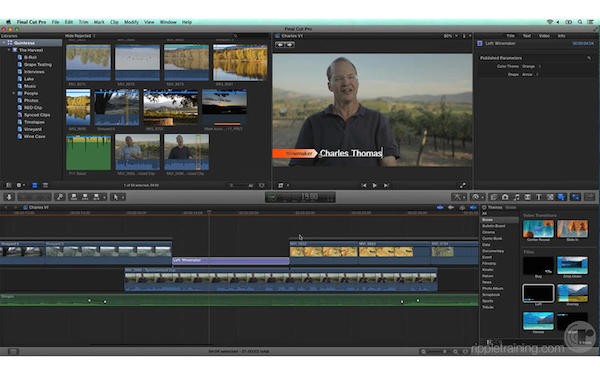Screen dimensions: 600x375
Task: Open the Photos browser camera icon
Action: tap(505, 197)
